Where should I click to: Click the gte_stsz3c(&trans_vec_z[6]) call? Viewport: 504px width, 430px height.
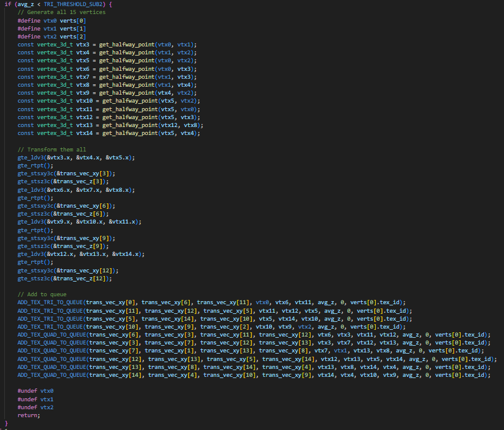[x=63, y=214]
